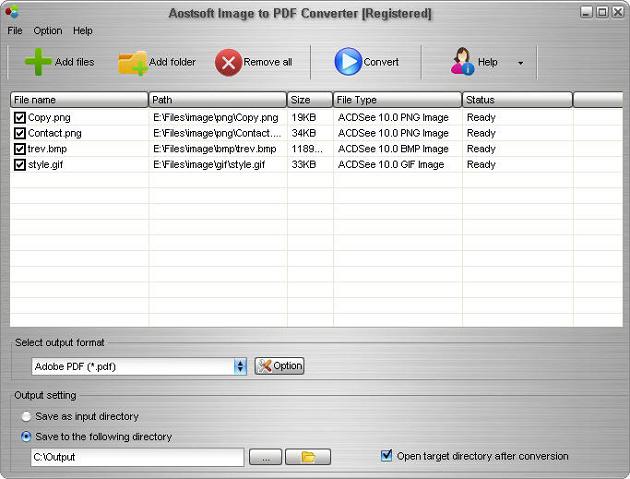Click the Aostsoft app logo icon
Screen dimensions: 630x479
point(12,12)
